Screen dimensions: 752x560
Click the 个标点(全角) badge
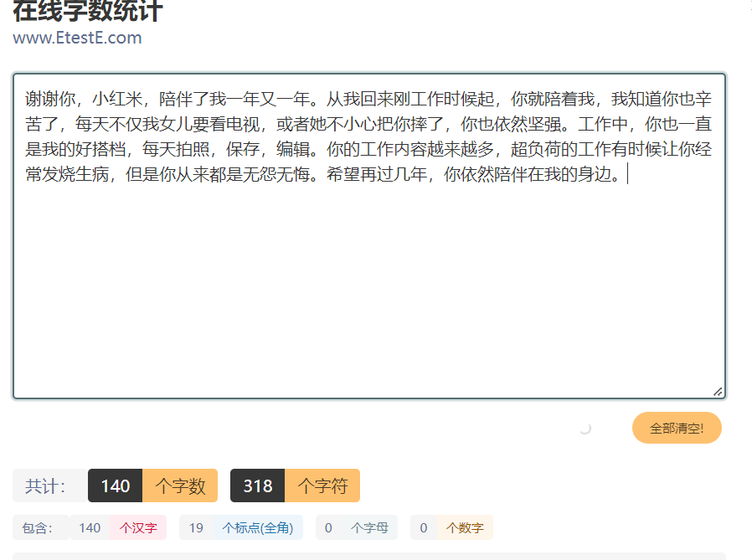[x=258, y=528]
